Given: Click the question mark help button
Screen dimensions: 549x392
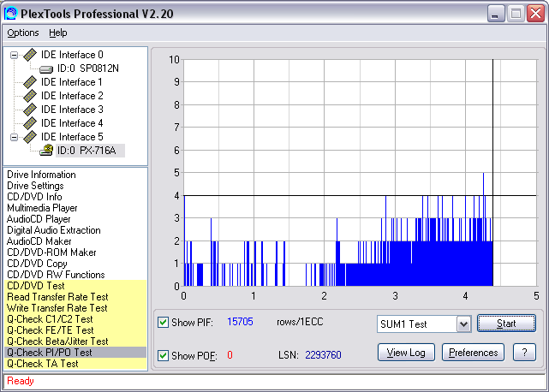Looking at the screenshot, I should 524,353.
